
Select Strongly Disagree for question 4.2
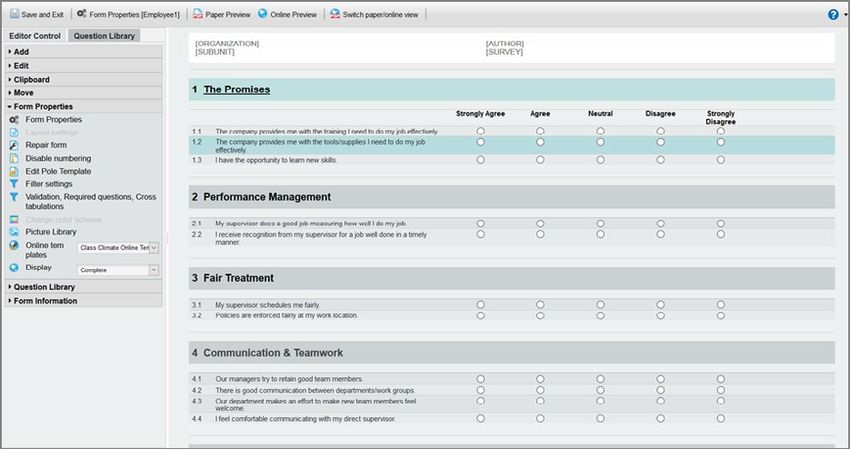coord(720,390)
